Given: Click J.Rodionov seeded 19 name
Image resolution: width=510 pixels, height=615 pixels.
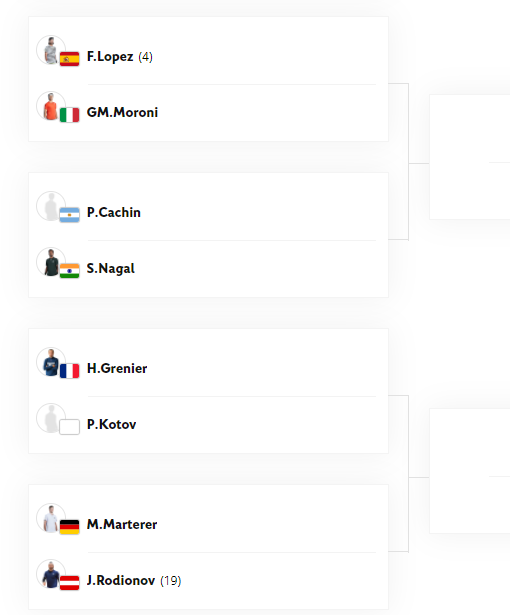Looking at the screenshot, I should coord(121,580).
